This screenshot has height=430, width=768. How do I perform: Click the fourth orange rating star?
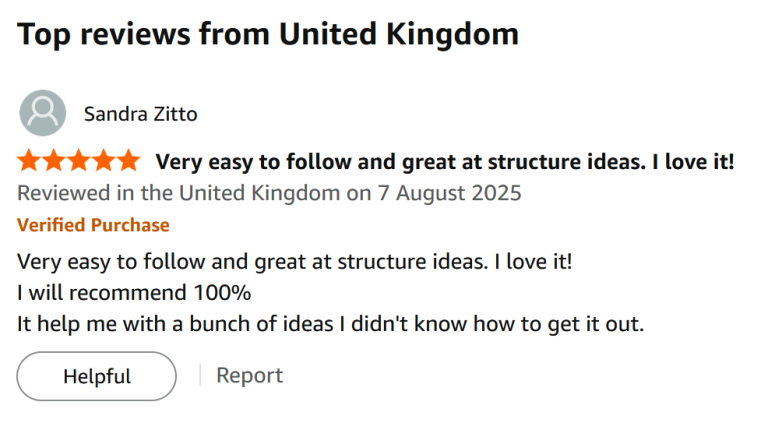pos(104,161)
